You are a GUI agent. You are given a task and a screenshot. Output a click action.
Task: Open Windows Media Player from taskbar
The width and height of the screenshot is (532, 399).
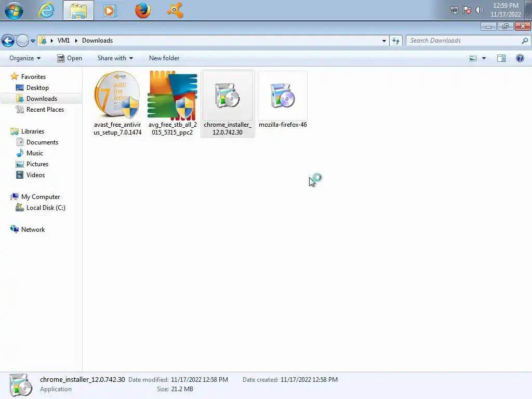click(110, 10)
